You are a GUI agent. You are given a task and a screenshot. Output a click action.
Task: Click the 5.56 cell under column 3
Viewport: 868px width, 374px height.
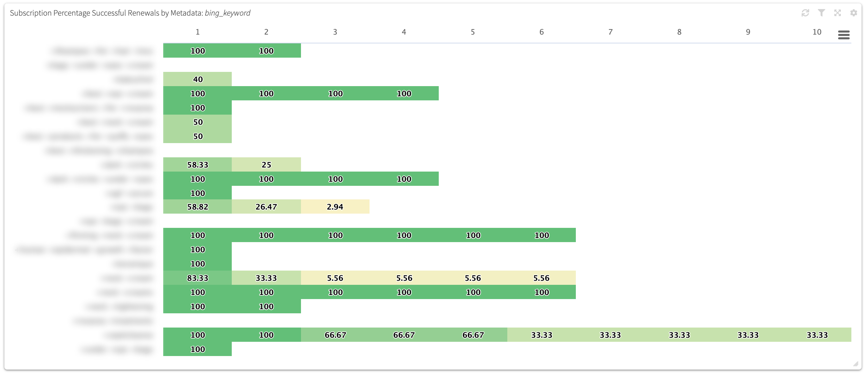click(x=335, y=278)
